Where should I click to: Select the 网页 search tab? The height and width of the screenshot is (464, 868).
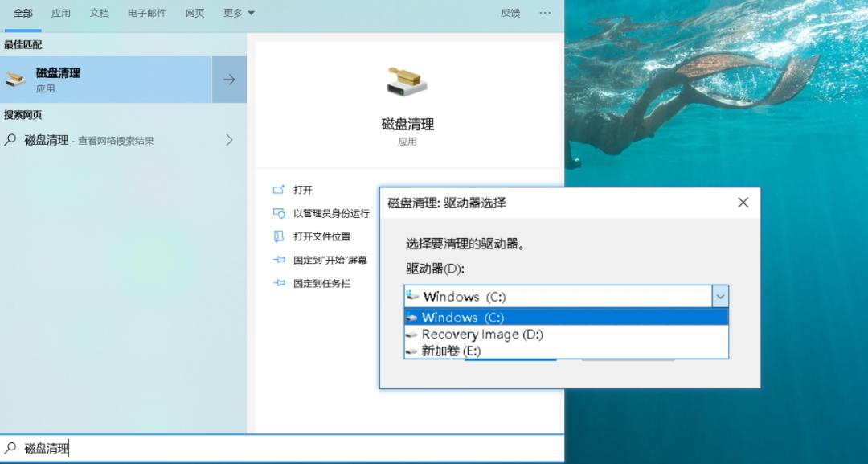[x=194, y=13]
